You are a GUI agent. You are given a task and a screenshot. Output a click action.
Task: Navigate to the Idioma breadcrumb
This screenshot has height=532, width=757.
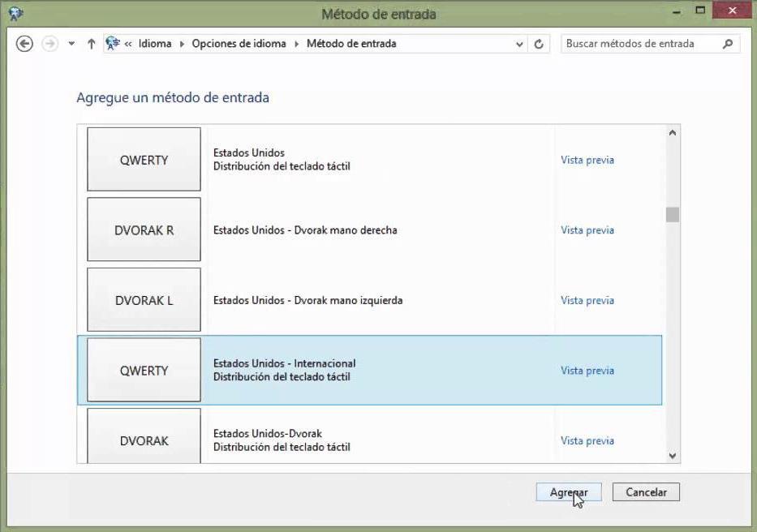(154, 44)
